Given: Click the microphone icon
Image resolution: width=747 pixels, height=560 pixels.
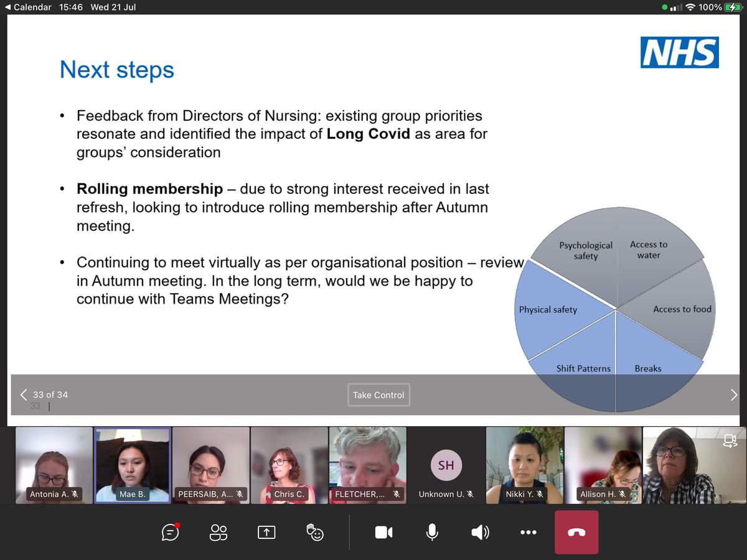Looking at the screenshot, I should 431,533.
